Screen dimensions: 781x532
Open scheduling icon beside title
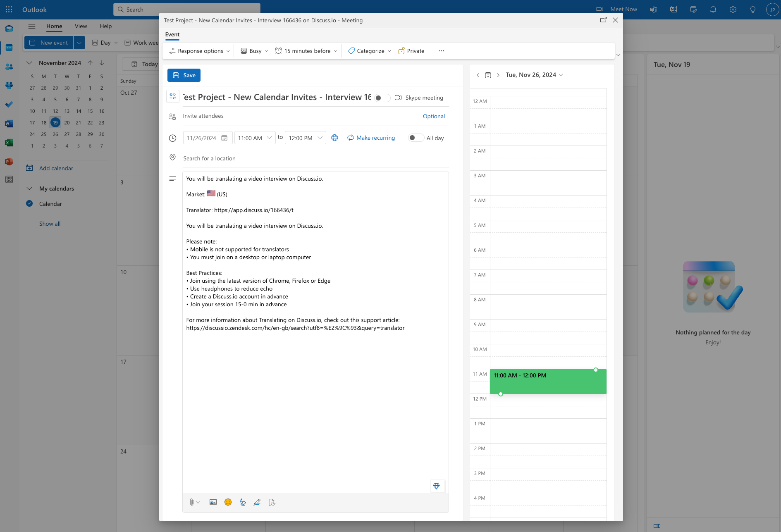point(173,96)
